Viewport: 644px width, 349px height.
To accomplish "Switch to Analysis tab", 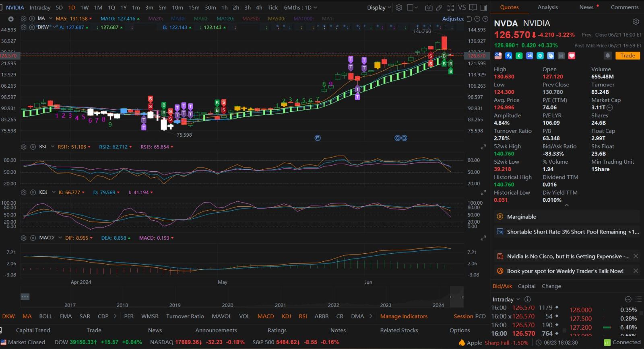I will [x=548, y=7].
